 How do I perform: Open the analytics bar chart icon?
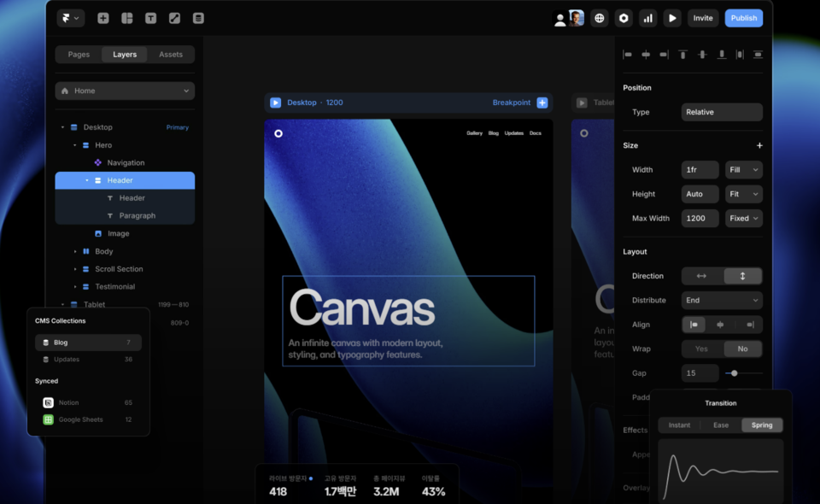(x=648, y=18)
